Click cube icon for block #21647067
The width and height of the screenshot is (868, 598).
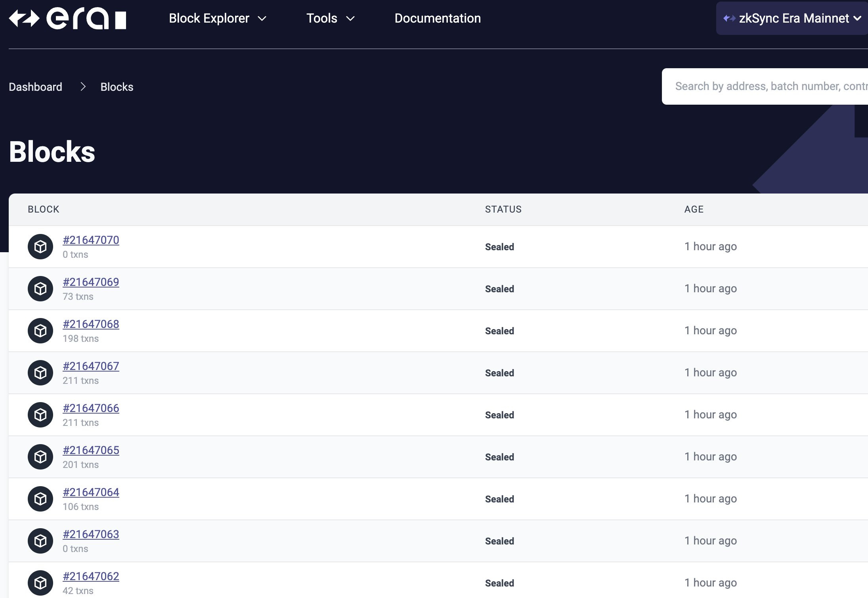pyautogui.click(x=40, y=373)
